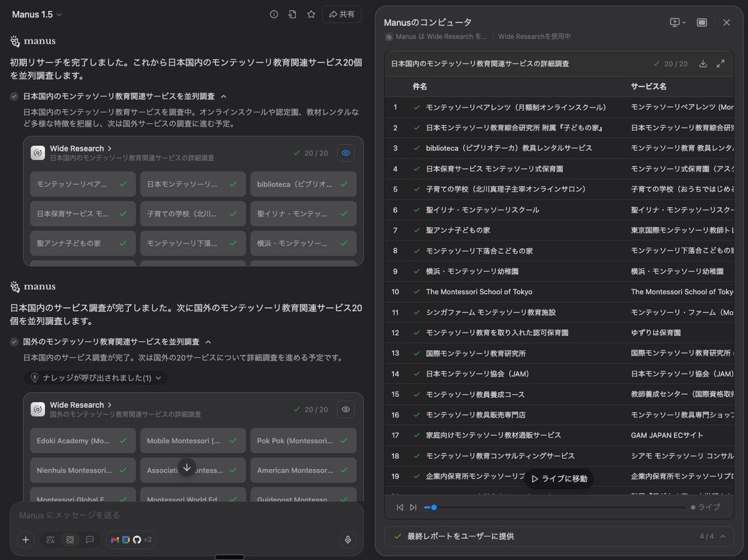Image resolution: width=748 pixels, height=560 pixels.
Task: Select the Edoki Academy subtask chip
Action: [83, 441]
